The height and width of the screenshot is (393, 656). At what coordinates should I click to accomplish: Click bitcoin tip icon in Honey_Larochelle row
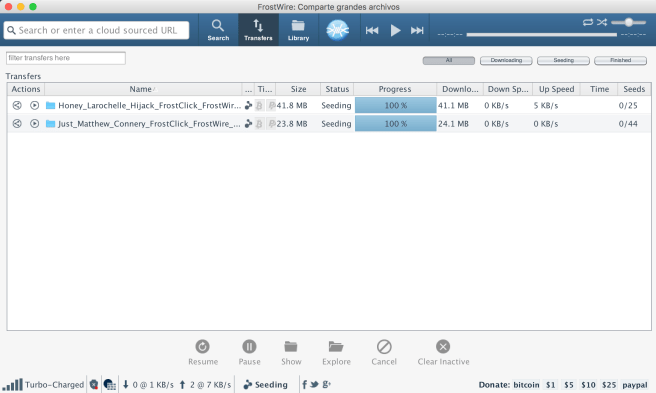pos(259,105)
